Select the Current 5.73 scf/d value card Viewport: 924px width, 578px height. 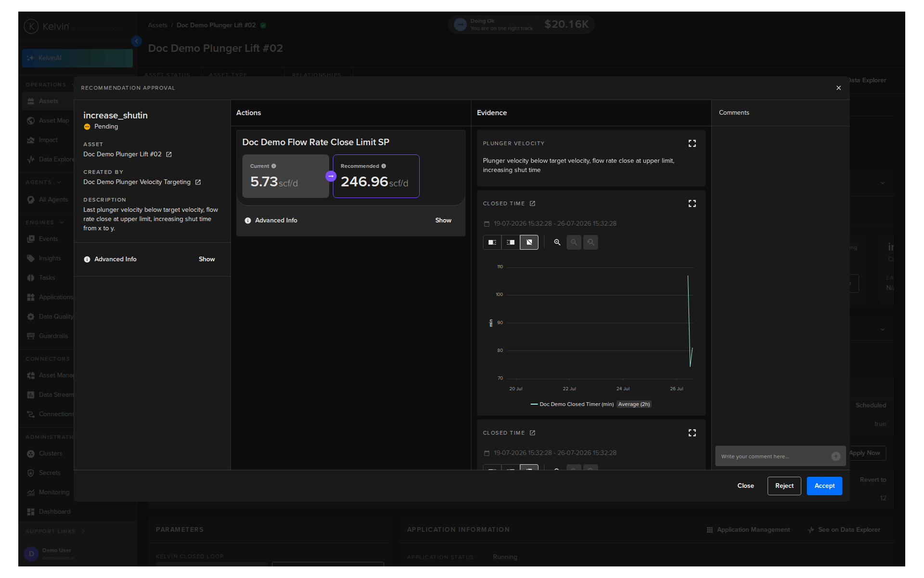(285, 176)
